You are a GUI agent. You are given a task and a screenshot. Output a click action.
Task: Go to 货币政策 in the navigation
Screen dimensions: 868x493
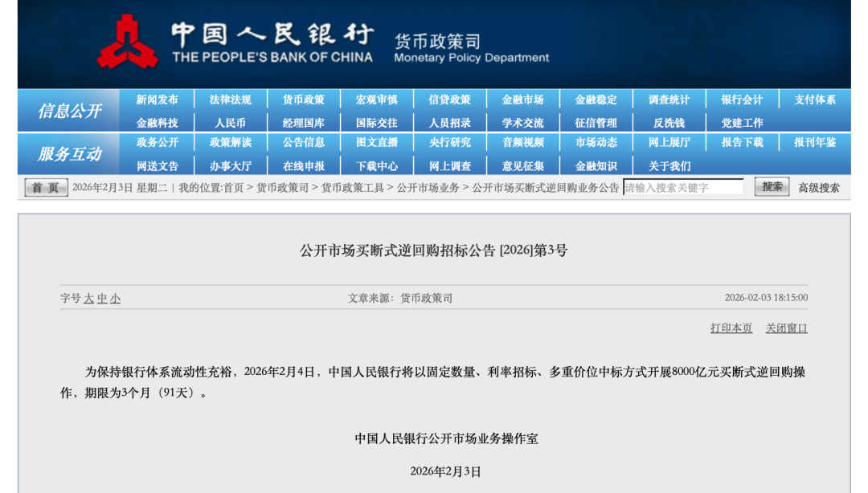coord(303,100)
